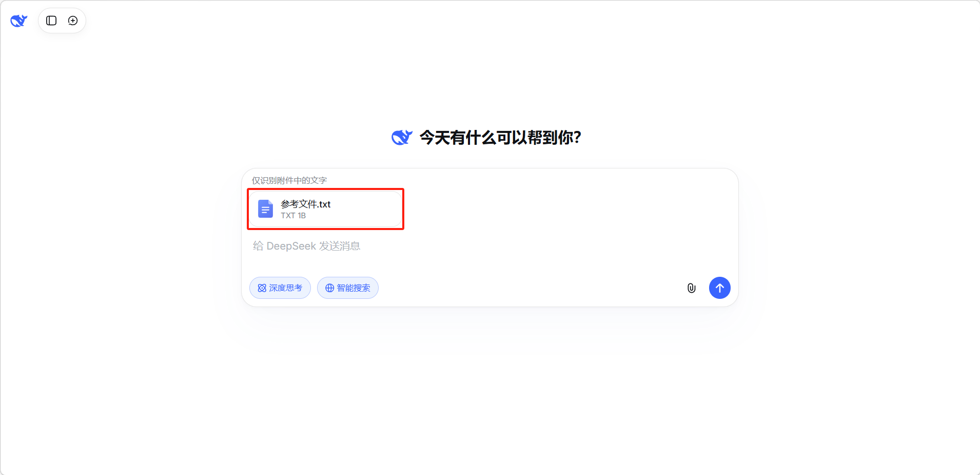Image resolution: width=980 pixels, height=475 pixels.
Task: Click the 参考文件.txt file name text
Action: tap(305, 204)
